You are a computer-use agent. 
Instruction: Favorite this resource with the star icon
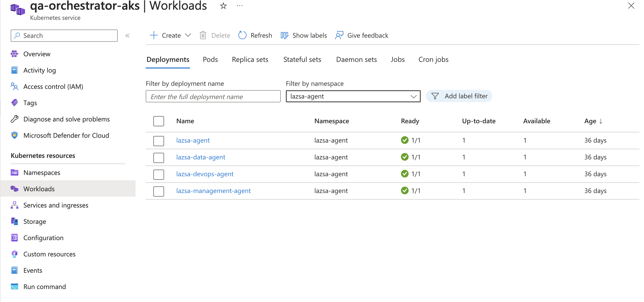223,6
